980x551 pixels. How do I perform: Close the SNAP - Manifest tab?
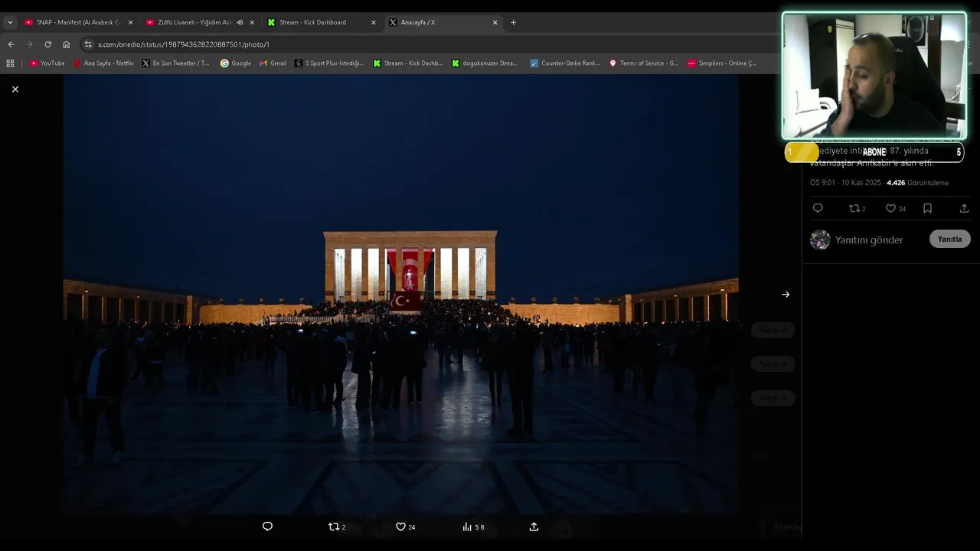(x=130, y=22)
